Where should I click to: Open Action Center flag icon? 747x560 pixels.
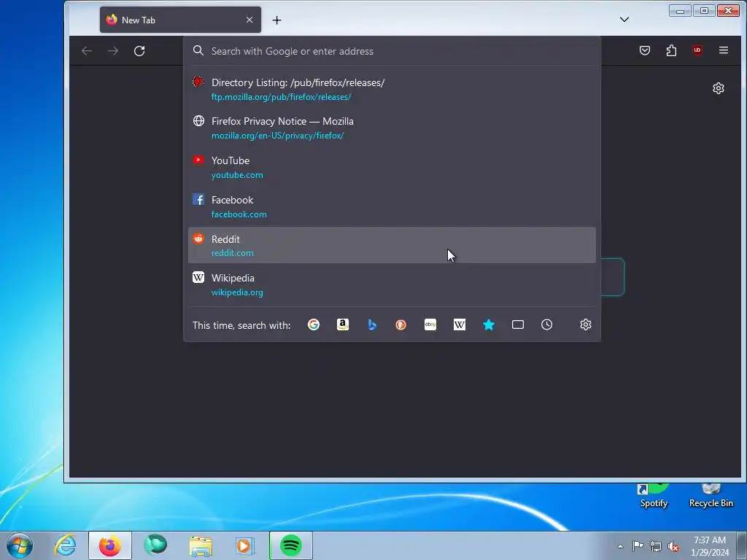[x=638, y=546]
